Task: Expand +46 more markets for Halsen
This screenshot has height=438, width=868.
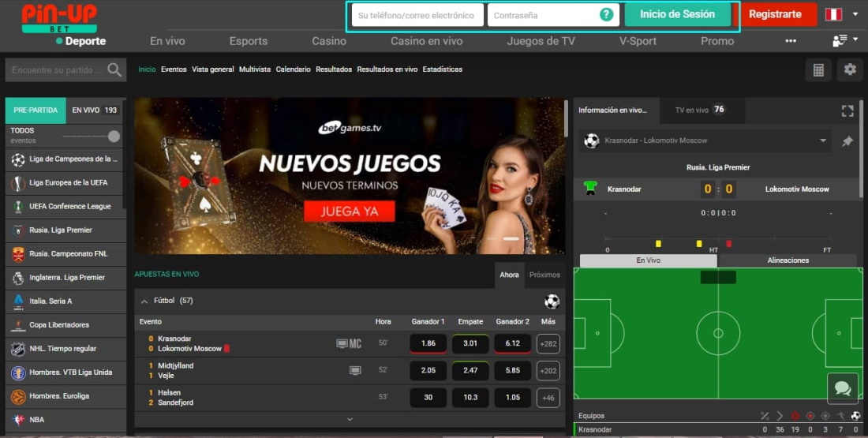Action: point(548,398)
